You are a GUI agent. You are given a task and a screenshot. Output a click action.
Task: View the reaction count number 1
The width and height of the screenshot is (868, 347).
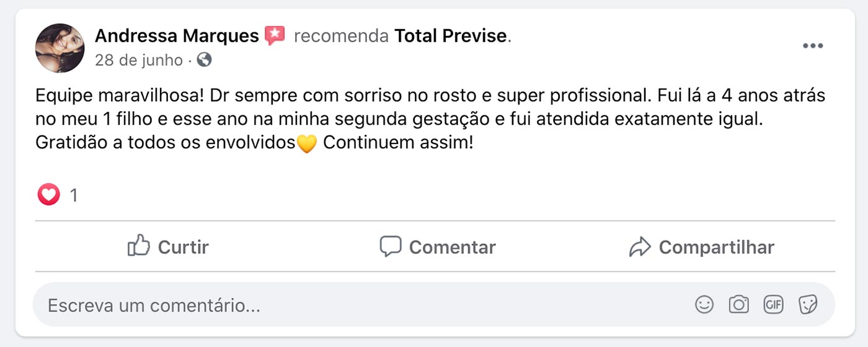(74, 196)
